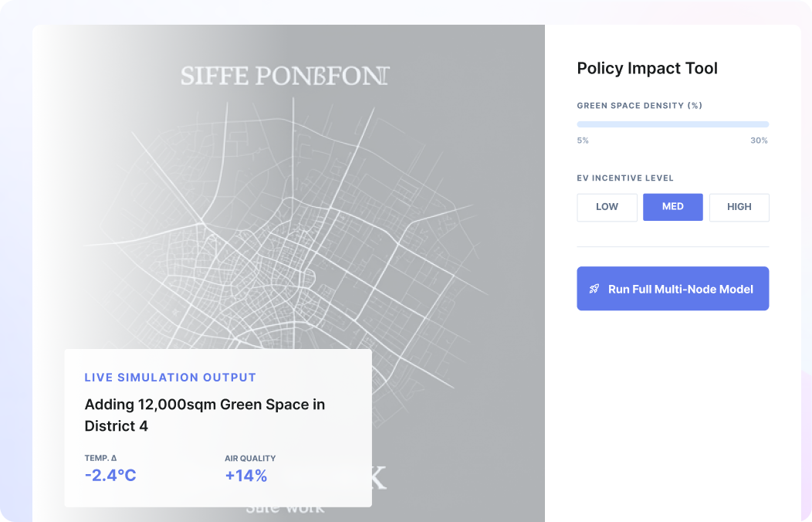Click the Policy Impact Tool heading
The image size is (812, 522).
647,68
